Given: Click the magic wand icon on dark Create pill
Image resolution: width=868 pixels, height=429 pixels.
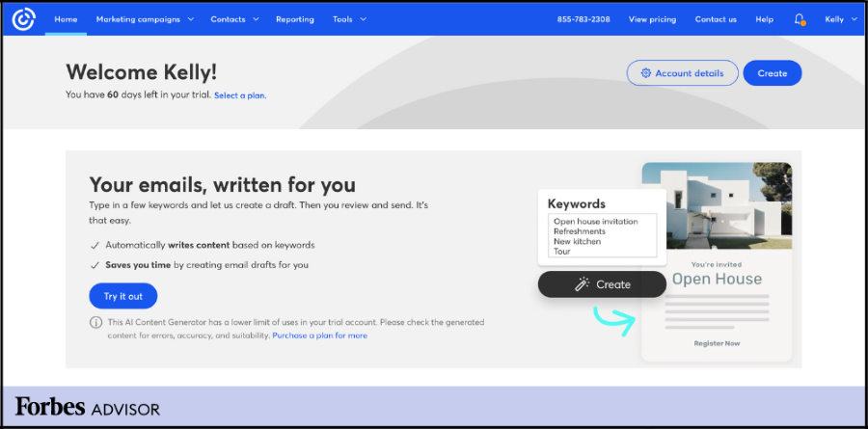Looking at the screenshot, I should [x=582, y=284].
